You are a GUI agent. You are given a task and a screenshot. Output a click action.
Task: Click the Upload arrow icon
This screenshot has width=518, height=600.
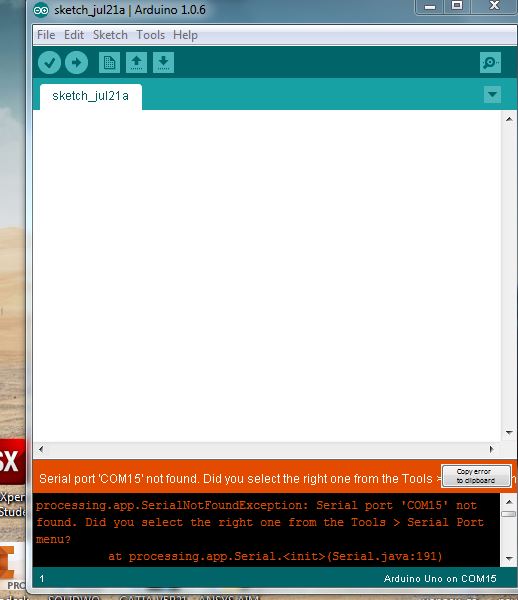click(x=77, y=62)
